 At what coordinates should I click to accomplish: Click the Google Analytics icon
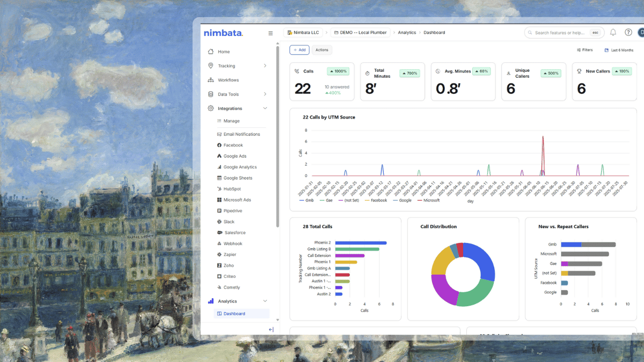tap(219, 167)
